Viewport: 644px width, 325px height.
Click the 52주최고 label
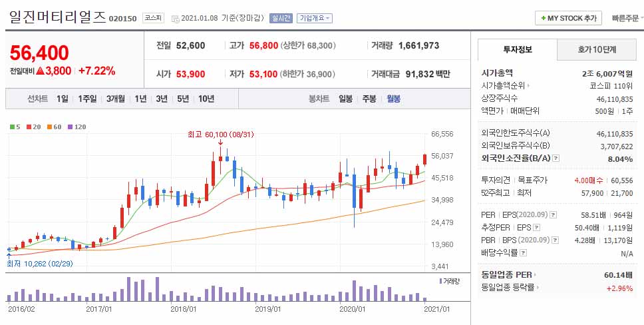pyautogui.click(x=496, y=192)
